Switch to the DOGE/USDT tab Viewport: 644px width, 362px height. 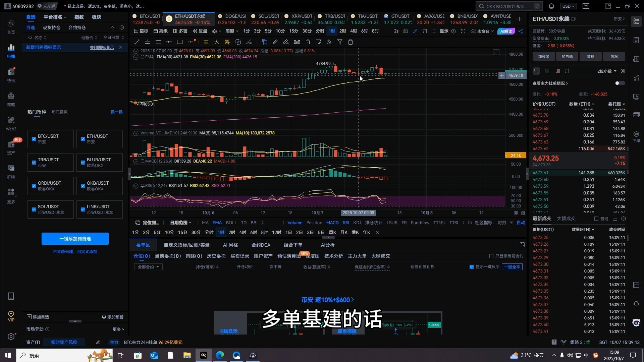pos(231,19)
